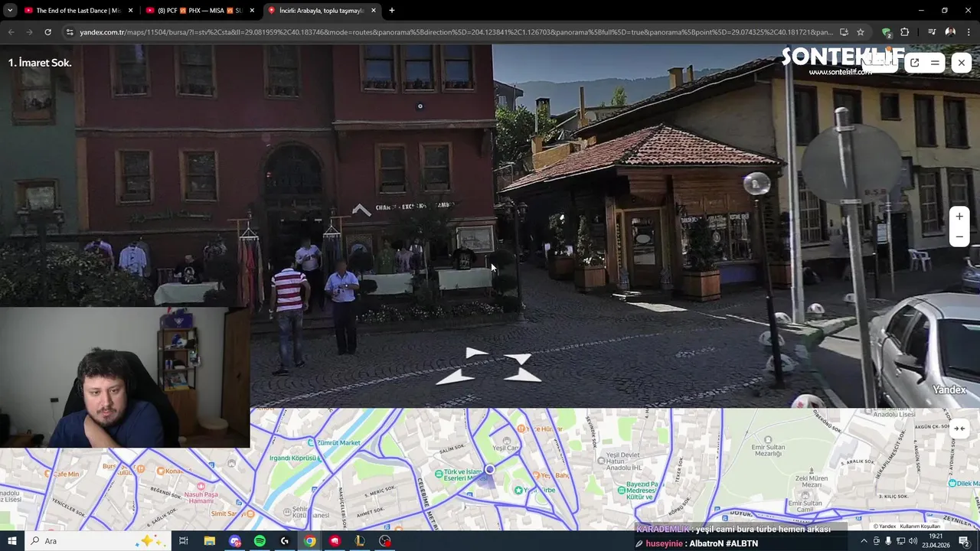Open File Explorer from the taskbar
Screen dimensions: 980x551
[x=209, y=541]
